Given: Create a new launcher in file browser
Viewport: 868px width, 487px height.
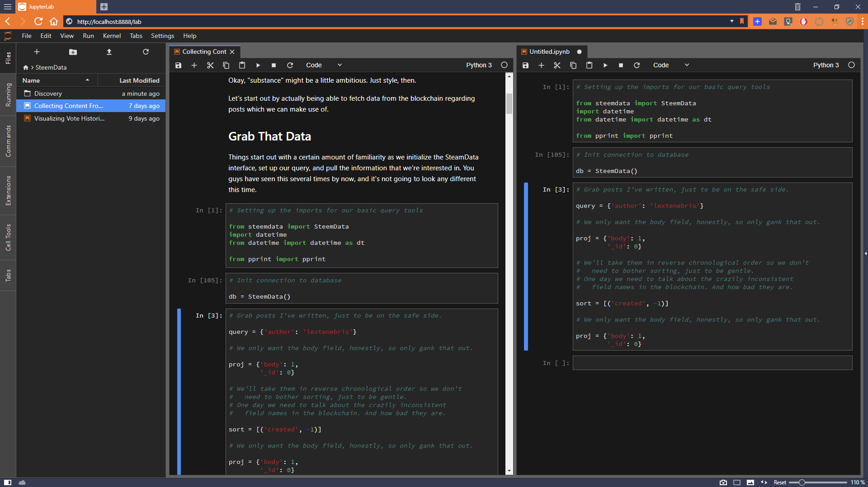Looking at the screenshot, I should coord(37,52).
